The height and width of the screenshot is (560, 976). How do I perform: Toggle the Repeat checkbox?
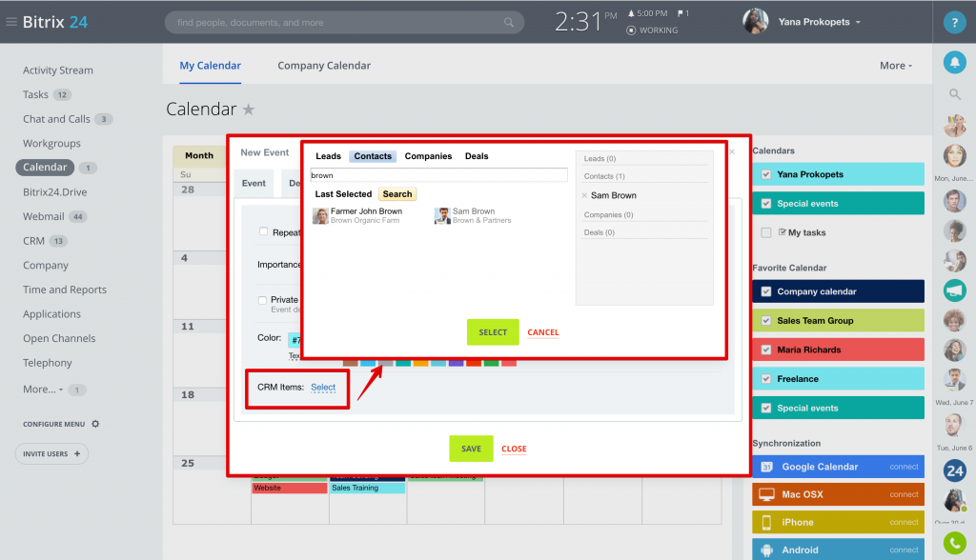(x=263, y=231)
